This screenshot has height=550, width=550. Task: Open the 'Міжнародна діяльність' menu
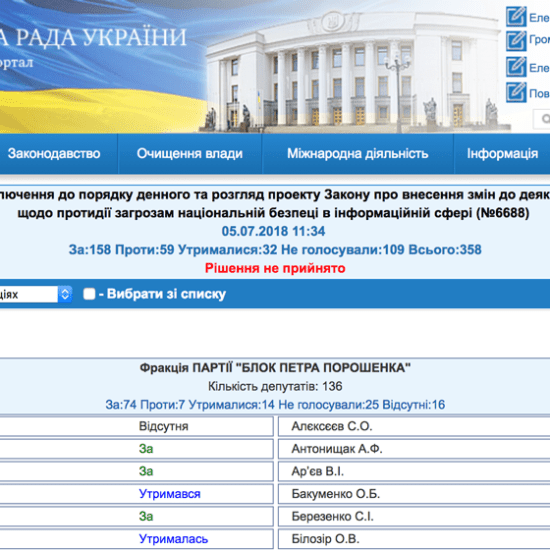click(x=358, y=154)
